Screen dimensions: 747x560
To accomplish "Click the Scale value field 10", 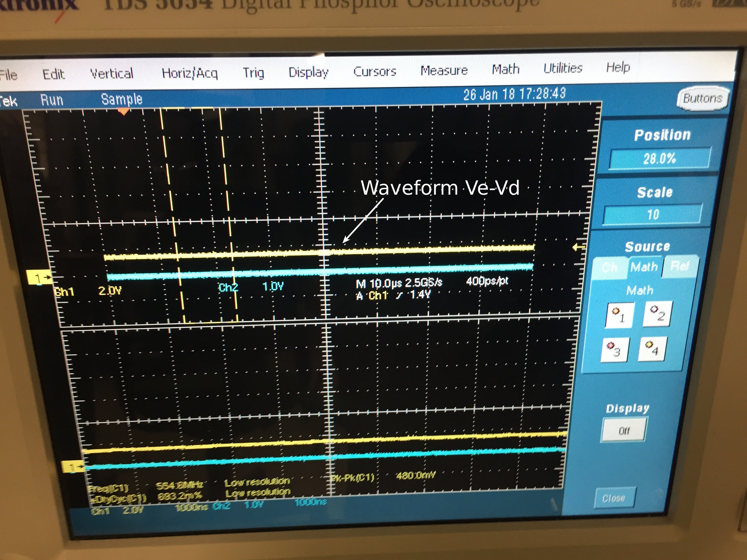I will (653, 214).
